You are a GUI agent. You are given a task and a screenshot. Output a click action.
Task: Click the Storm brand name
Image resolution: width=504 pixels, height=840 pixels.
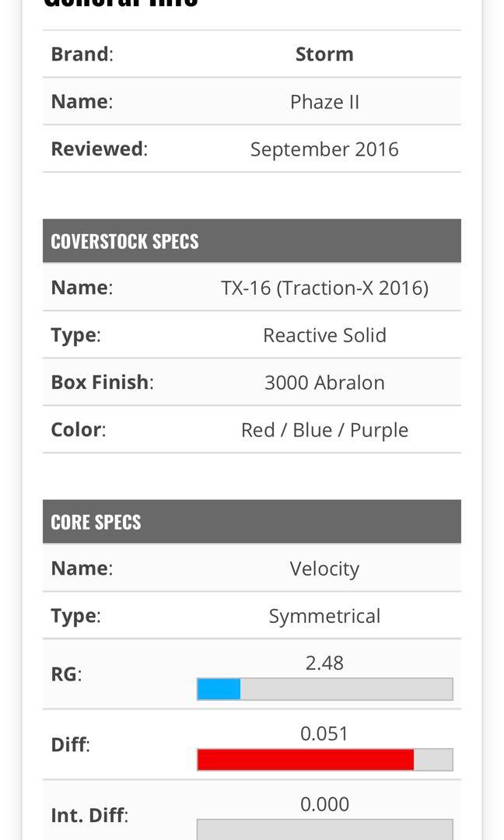(324, 54)
